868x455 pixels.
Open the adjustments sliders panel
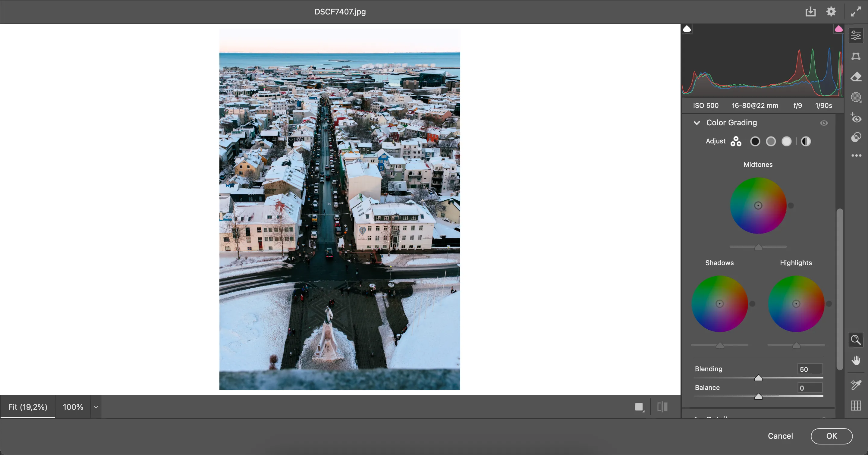pyautogui.click(x=856, y=35)
